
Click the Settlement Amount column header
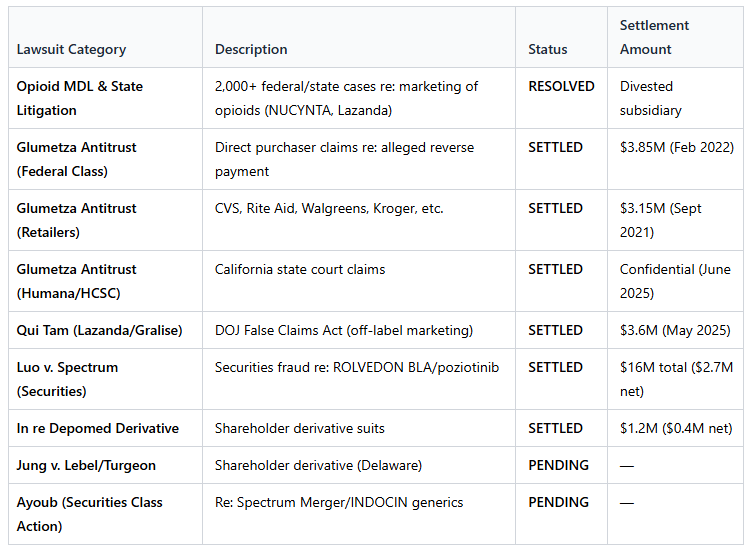click(x=654, y=37)
